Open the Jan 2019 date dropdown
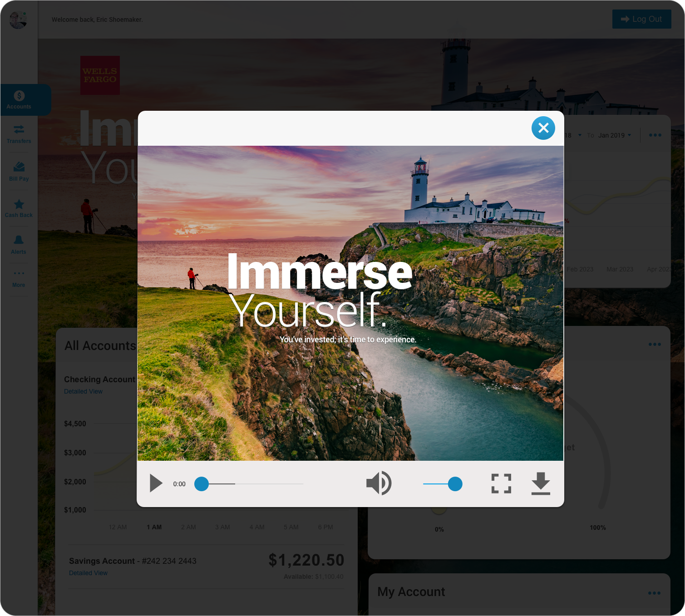 pos(615,135)
